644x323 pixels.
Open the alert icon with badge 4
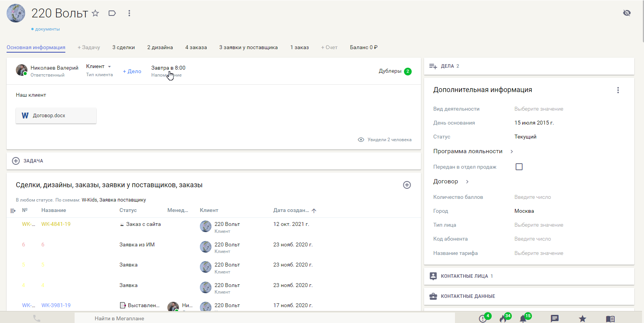coord(484,318)
